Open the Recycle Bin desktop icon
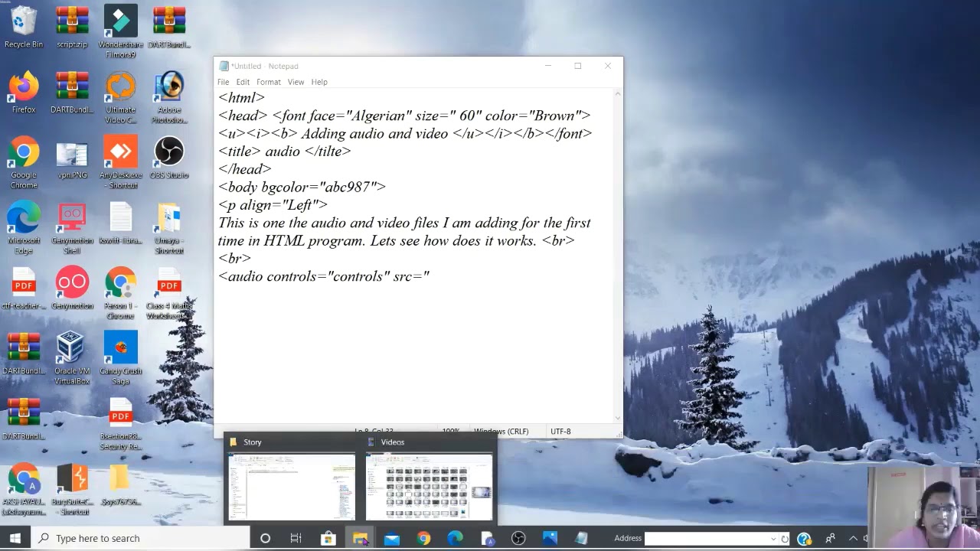The width and height of the screenshot is (980, 551). tap(24, 28)
